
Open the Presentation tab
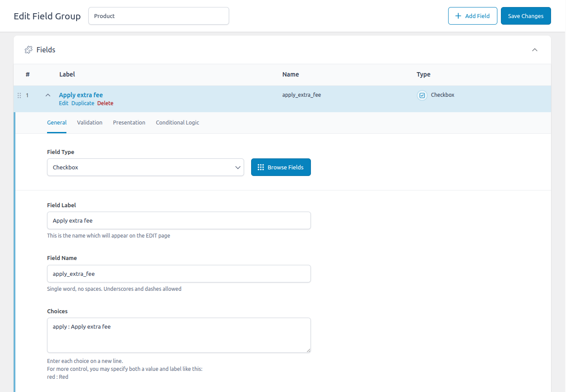129,123
